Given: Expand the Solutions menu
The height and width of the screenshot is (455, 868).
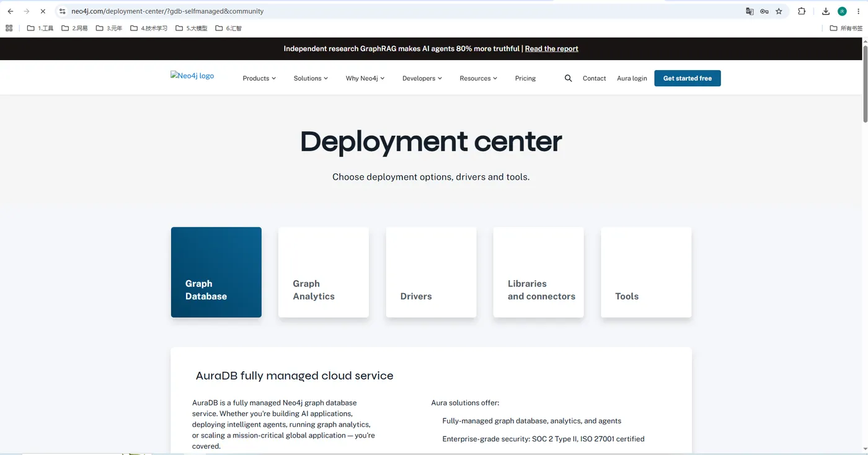Looking at the screenshot, I should coord(311,78).
